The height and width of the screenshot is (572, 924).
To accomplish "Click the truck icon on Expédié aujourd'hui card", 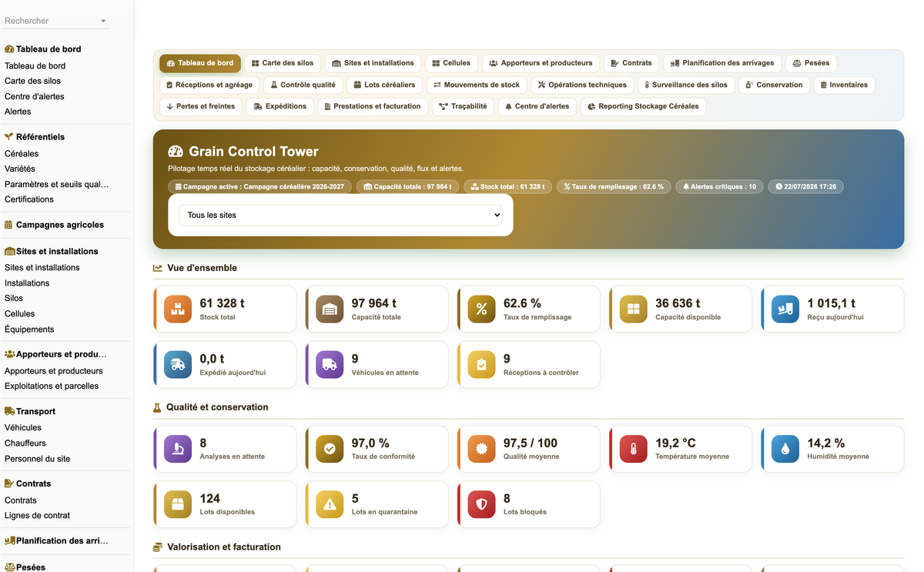I will 178,365.
